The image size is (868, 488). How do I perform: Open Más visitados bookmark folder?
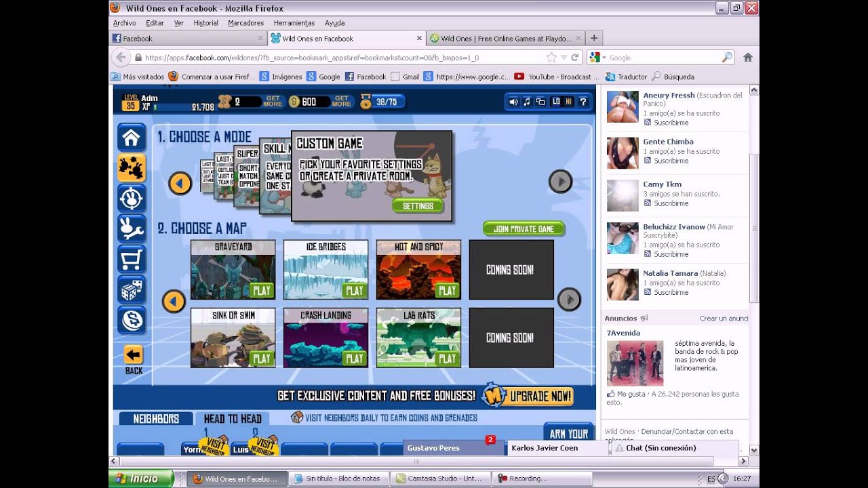(138, 77)
